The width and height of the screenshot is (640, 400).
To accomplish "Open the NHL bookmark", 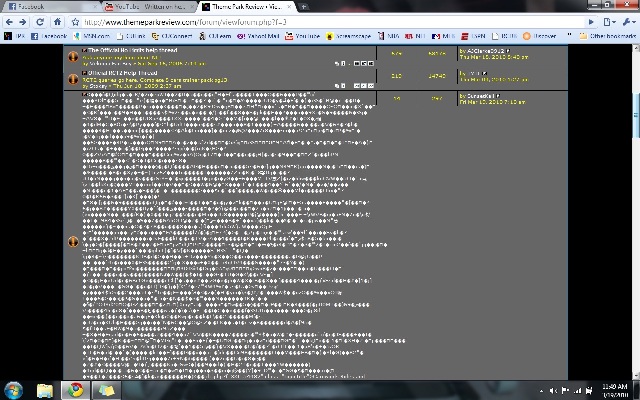I will [x=415, y=36].
